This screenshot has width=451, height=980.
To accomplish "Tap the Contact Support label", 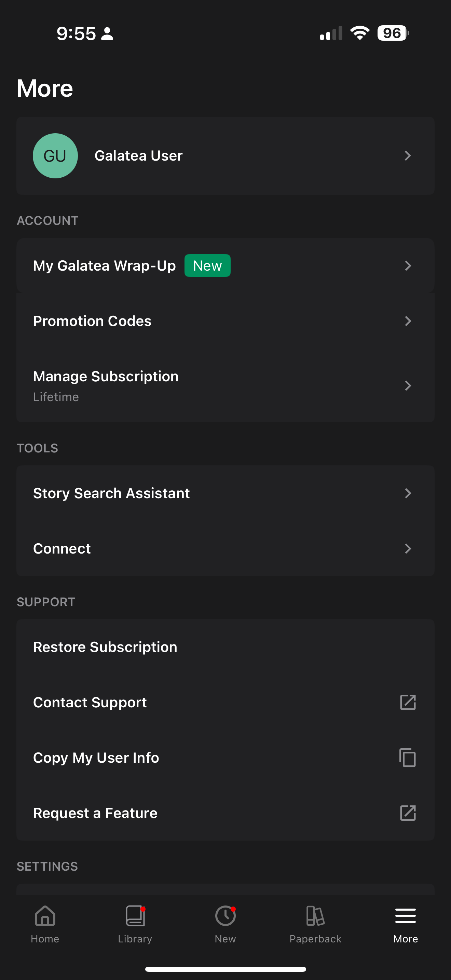I will (90, 702).
